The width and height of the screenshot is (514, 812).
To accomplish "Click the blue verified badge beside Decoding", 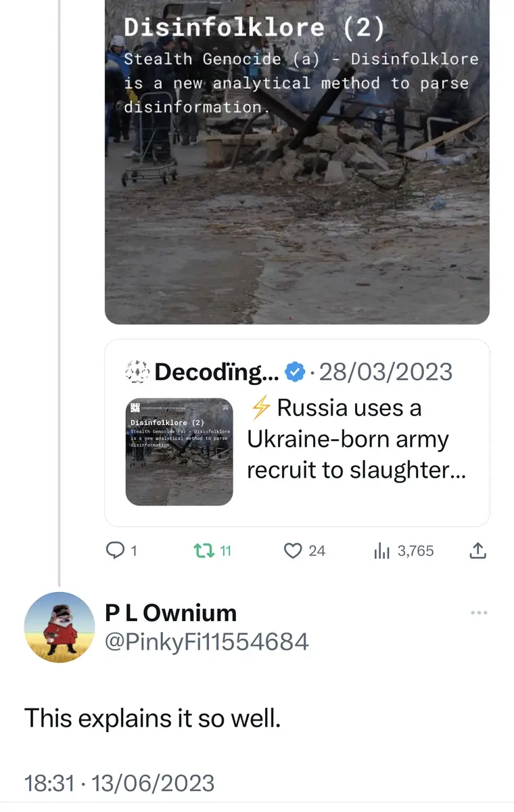I will pyautogui.click(x=294, y=371).
